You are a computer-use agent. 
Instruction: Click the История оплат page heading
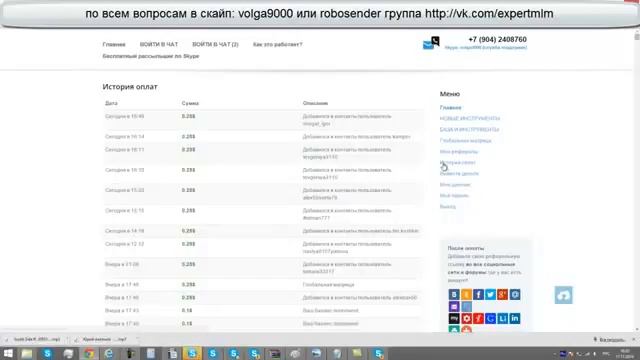click(x=130, y=87)
